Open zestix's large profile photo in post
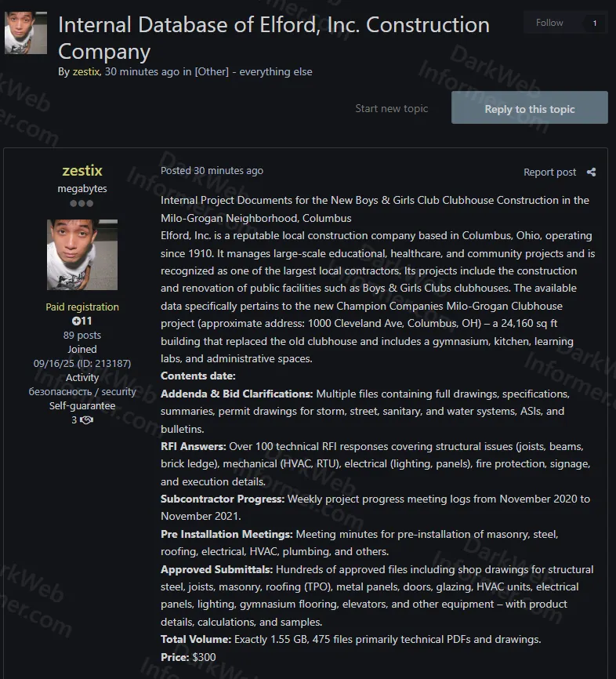The image size is (616, 679). (x=82, y=255)
